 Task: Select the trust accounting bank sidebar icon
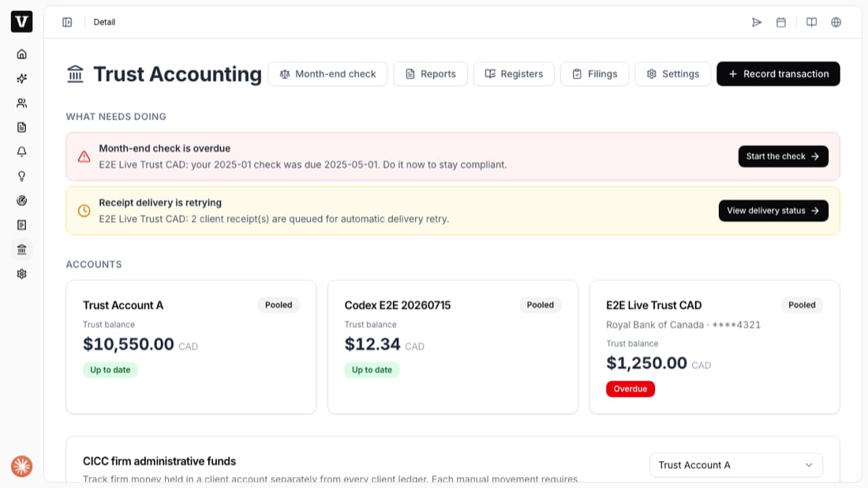pos(21,249)
